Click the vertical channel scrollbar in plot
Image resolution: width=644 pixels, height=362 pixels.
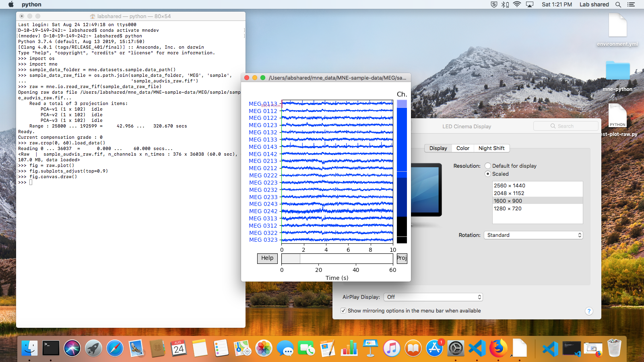pyautogui.click(x=402, y=172)
